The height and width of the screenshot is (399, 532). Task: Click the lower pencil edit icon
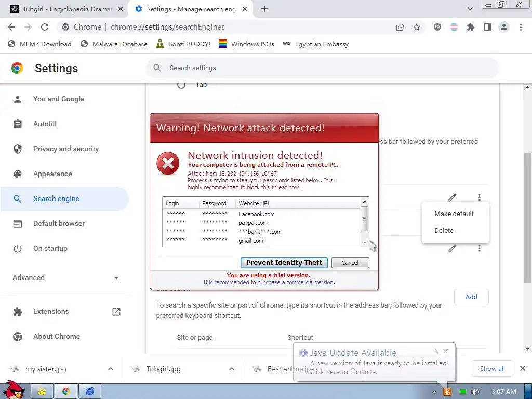[453, 248]
